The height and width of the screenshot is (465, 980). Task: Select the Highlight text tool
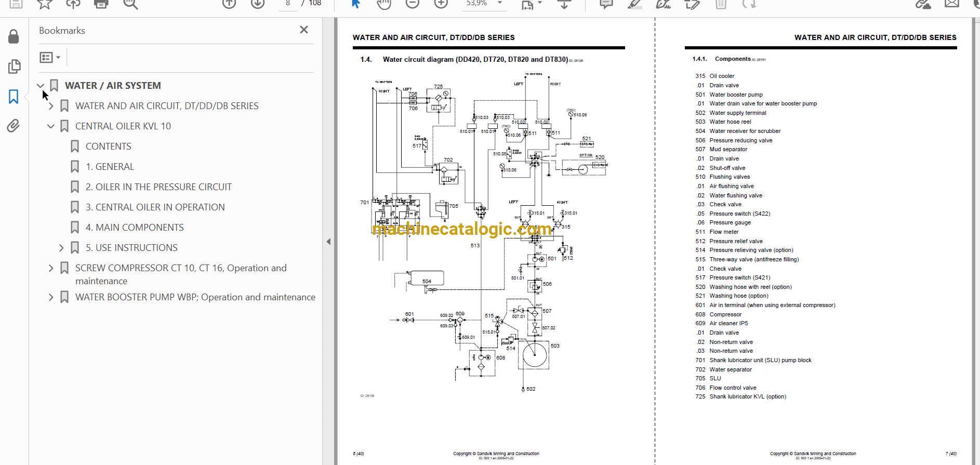point(634,4)
